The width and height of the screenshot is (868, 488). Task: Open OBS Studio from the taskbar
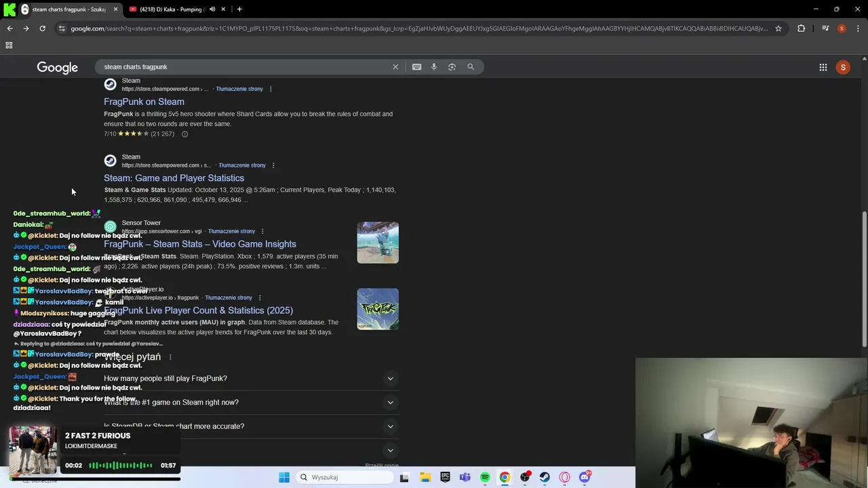(x=525, y=477)
